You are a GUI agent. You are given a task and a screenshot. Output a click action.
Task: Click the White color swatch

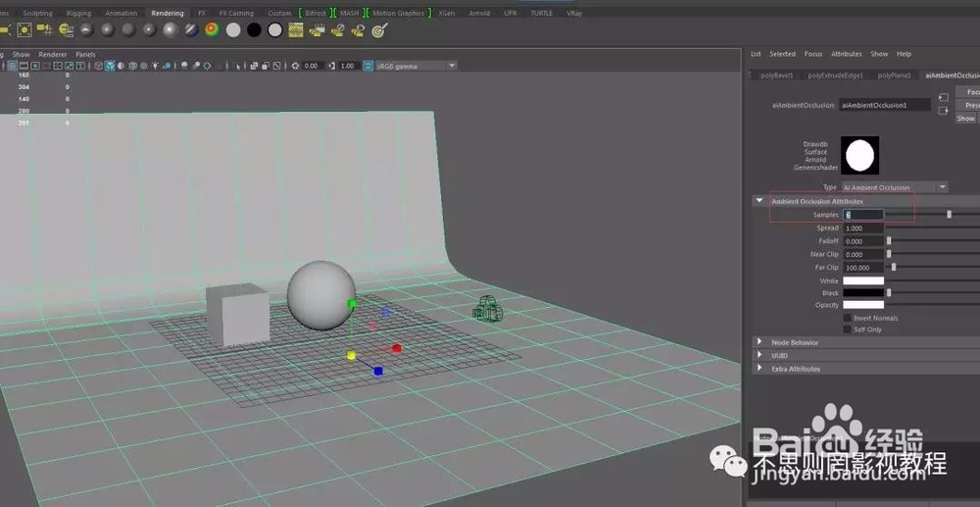click(x=863, y=281)
